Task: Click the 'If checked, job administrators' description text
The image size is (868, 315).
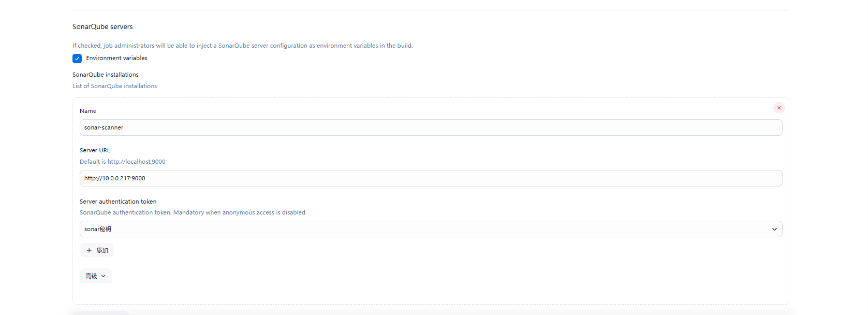Action: tap(243, 46)
